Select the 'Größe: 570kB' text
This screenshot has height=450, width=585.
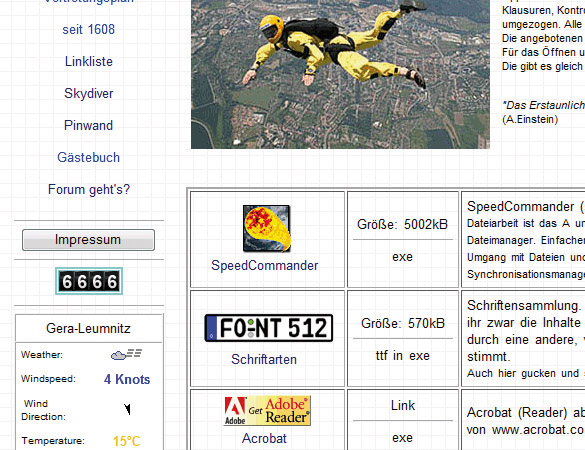(x=403, y=323)
